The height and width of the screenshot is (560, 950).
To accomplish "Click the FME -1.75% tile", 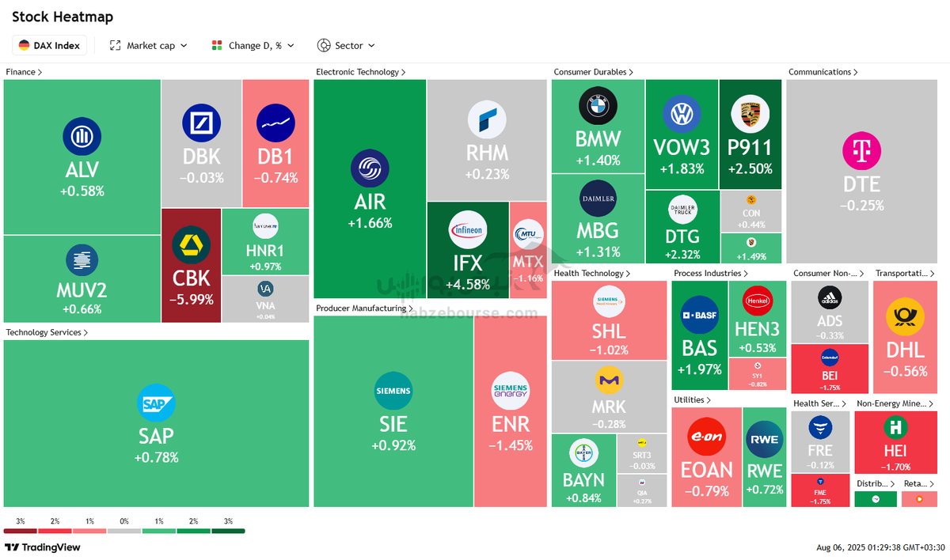I will pos(820,490).
